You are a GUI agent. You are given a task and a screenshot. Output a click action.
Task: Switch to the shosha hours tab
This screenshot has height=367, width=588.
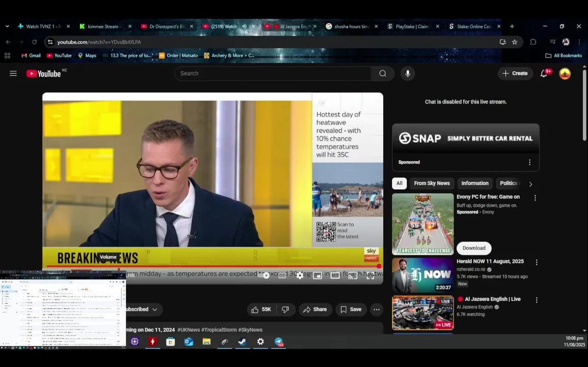352,27
